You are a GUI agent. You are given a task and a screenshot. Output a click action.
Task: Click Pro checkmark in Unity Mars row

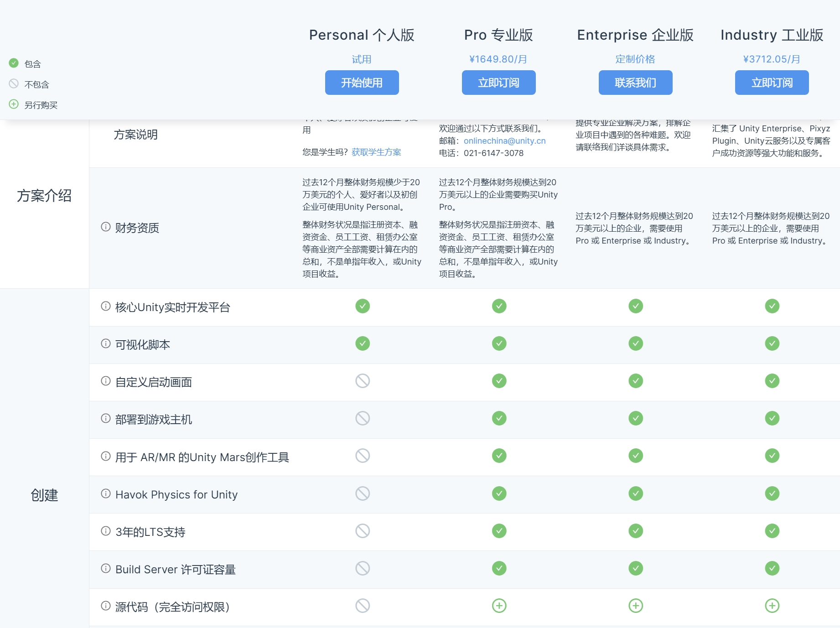(x=499, y=456)
